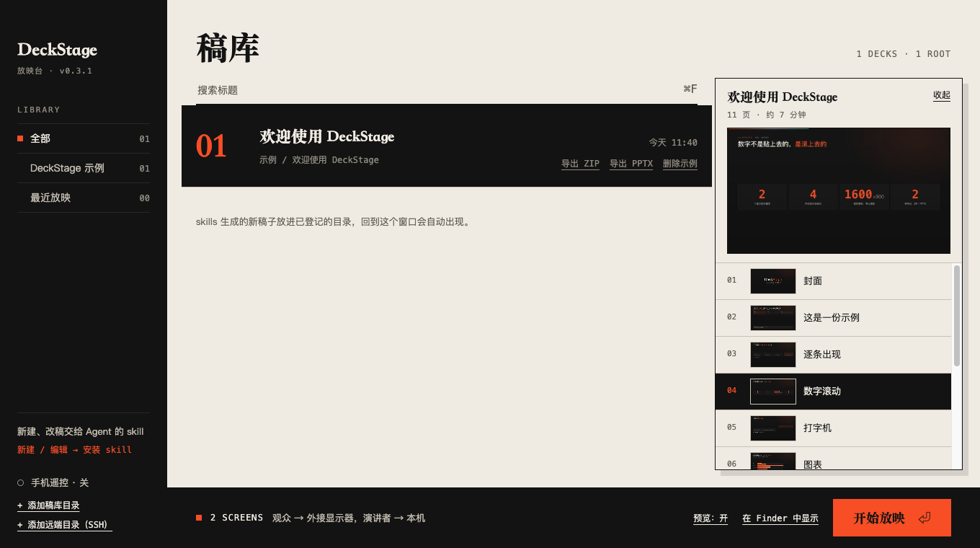This screenshot has width=980, height=548.
Task: Click 删除示例 on the deck row
Action: [680, 164]
